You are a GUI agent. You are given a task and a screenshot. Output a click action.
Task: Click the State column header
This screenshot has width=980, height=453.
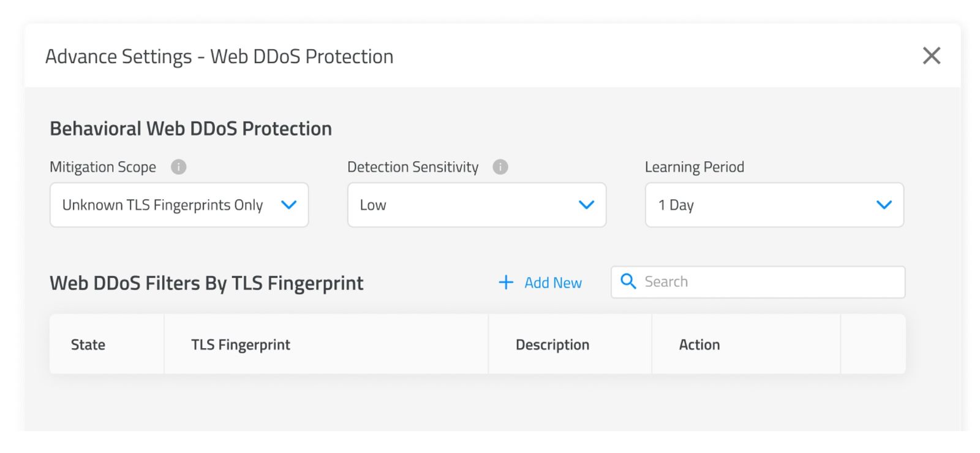tap(88, 345)
